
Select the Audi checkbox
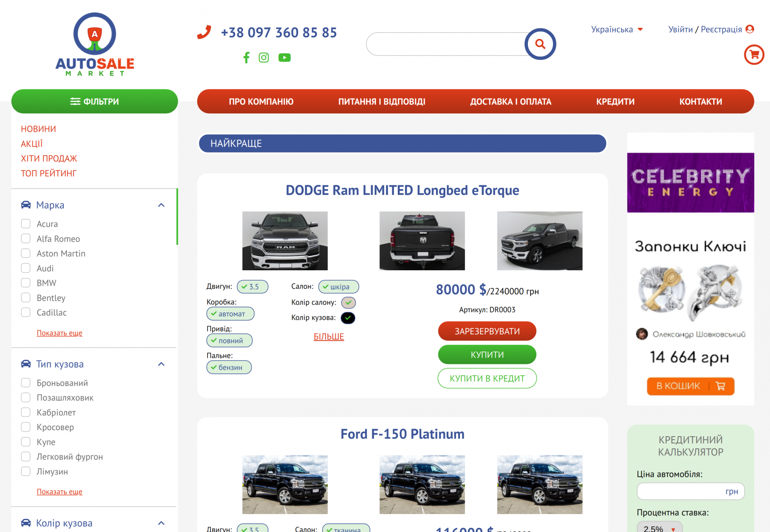(26, 268)
